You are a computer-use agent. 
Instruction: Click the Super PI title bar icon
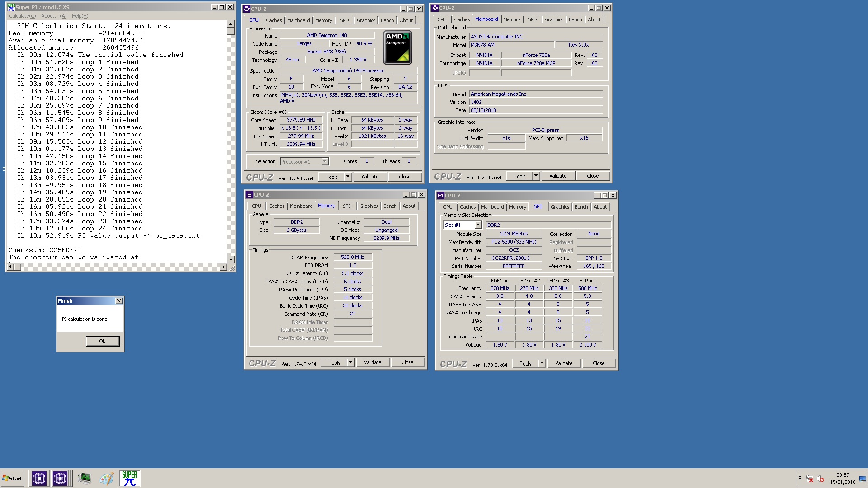tap(11, 7)
